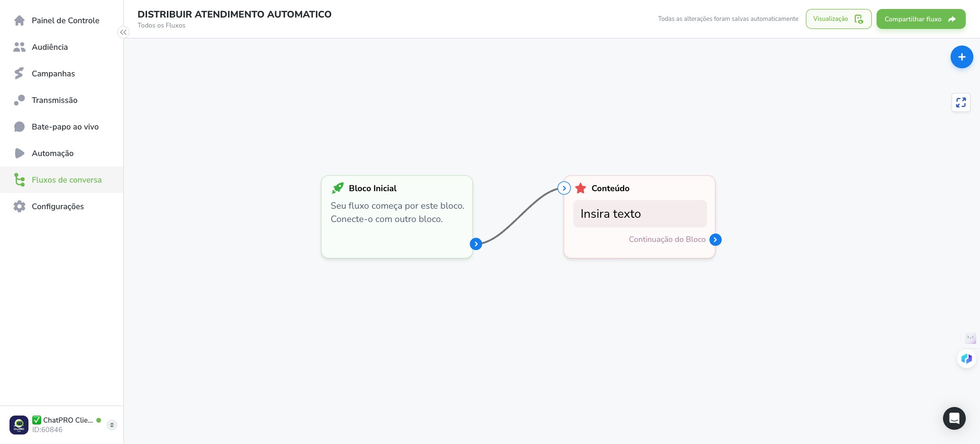Select the Conteúdo block title

click(x=610, y=188)
